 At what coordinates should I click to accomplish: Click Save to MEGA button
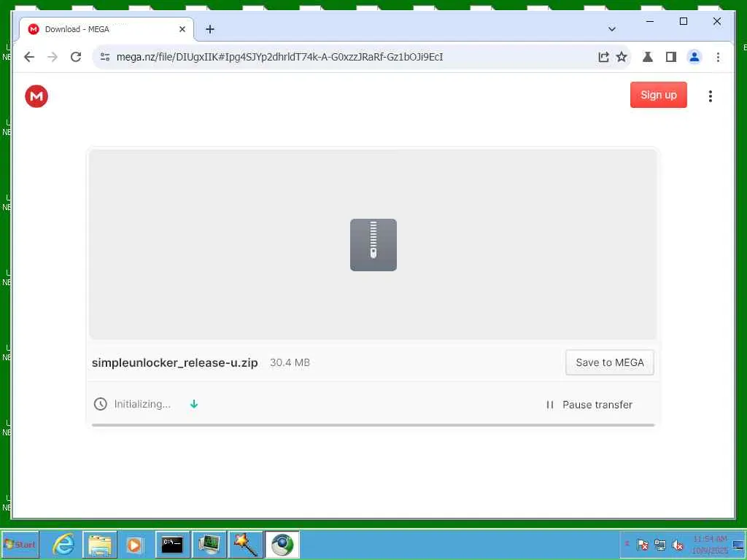[x=610, y=362]
